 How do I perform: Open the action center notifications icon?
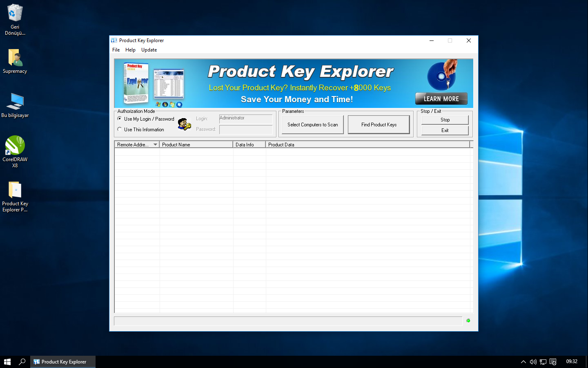point(553,362)
